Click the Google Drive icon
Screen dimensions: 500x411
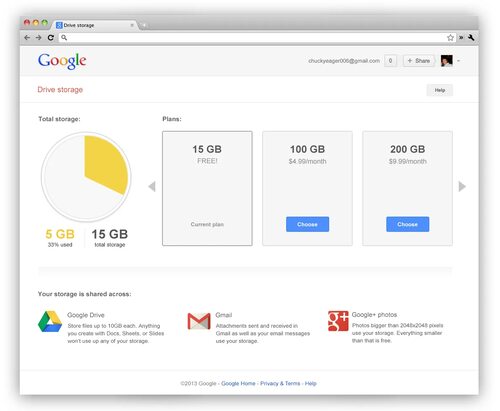click(x=50, y=322)
